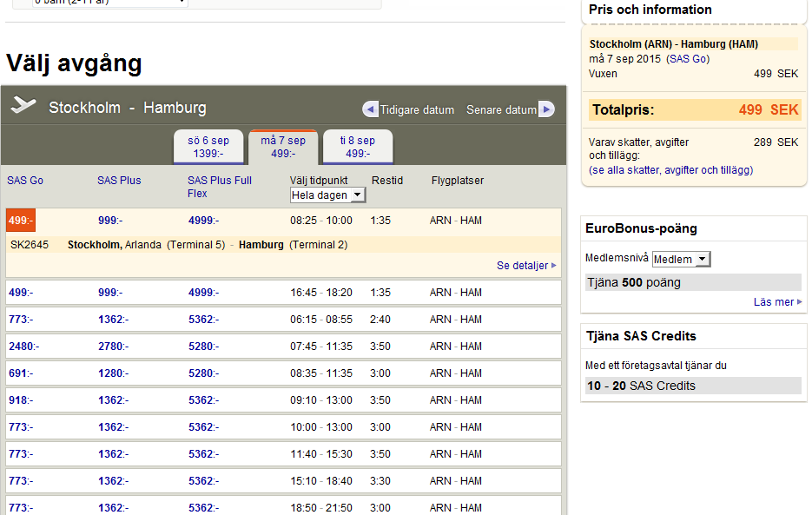Click the airplane icon beside Stockholm - Hamburg

[x=23, y=105]
